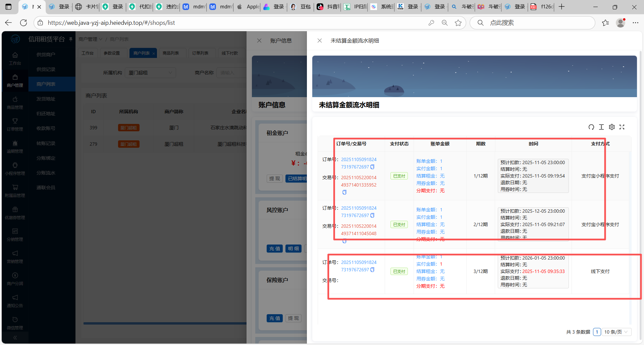
Task: Copy order number in first row
Action: point(372,167)
